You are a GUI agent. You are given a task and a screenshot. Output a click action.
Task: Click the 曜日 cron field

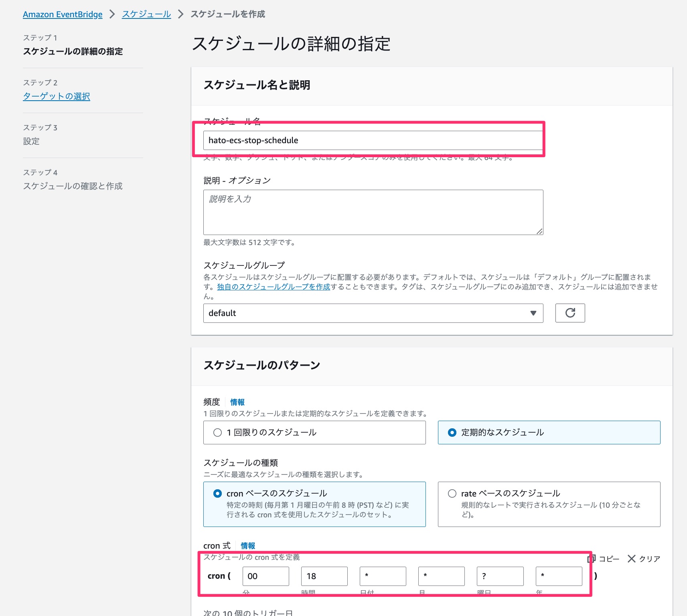500,576
